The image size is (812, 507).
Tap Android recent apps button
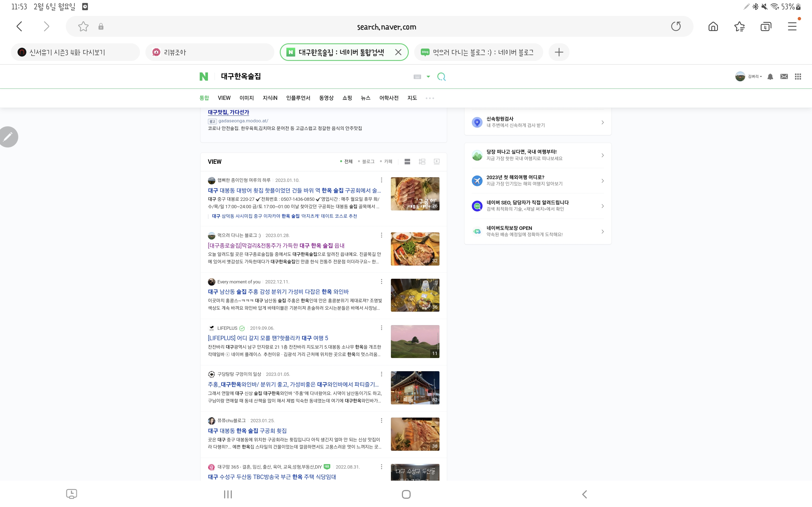point(228,494)
